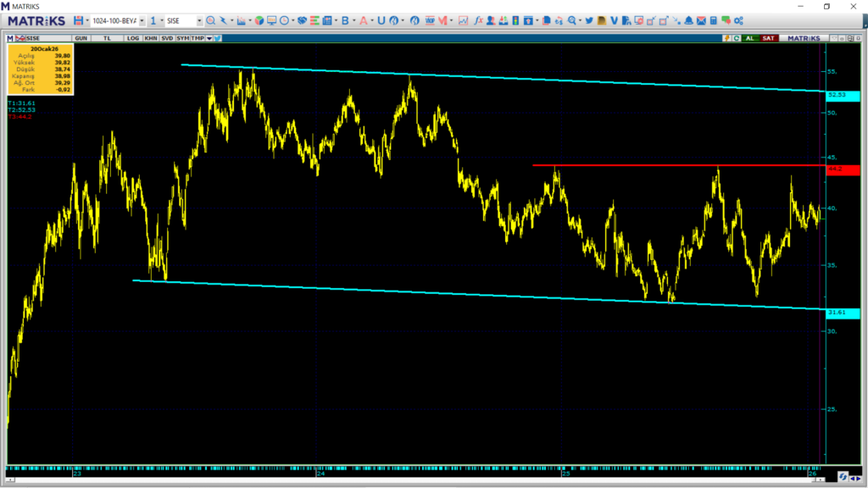
Task: Click the envelope message icon
Action: coord(701,20)
